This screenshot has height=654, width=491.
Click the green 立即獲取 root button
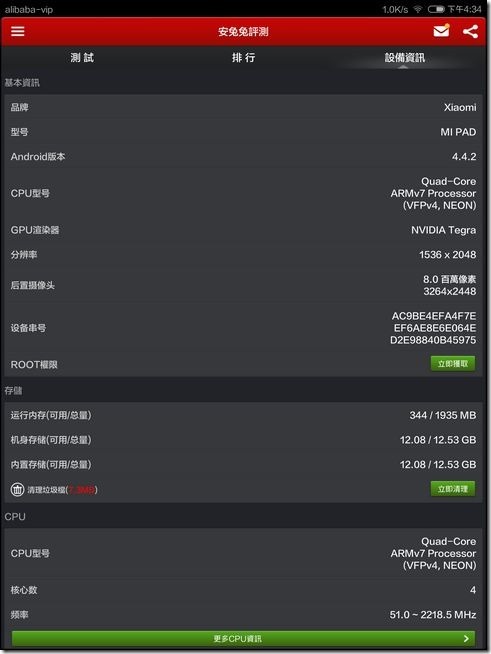(453, 364)
